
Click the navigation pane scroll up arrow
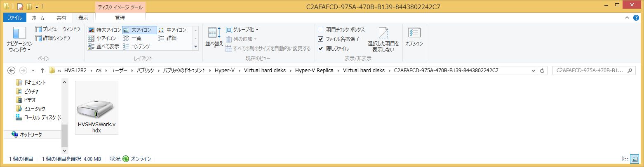64,82
